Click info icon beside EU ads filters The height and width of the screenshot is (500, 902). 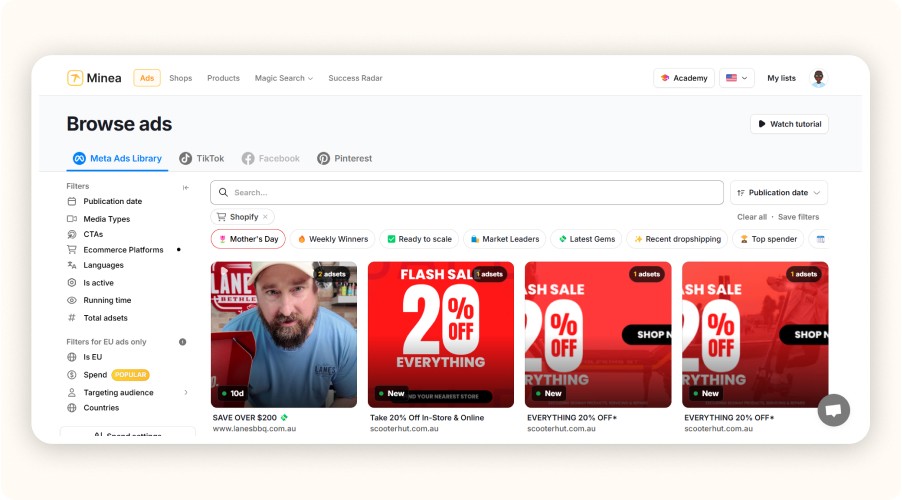pos(182,342)
